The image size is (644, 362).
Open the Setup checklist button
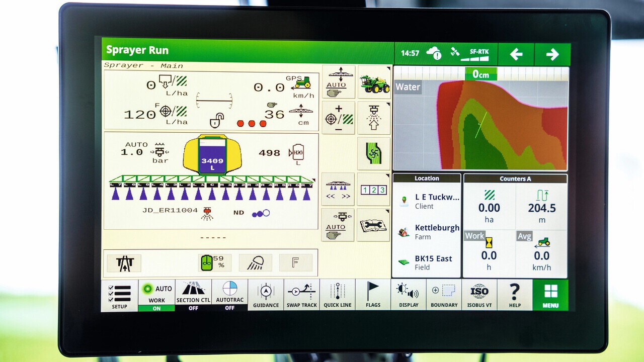(119, 296)
